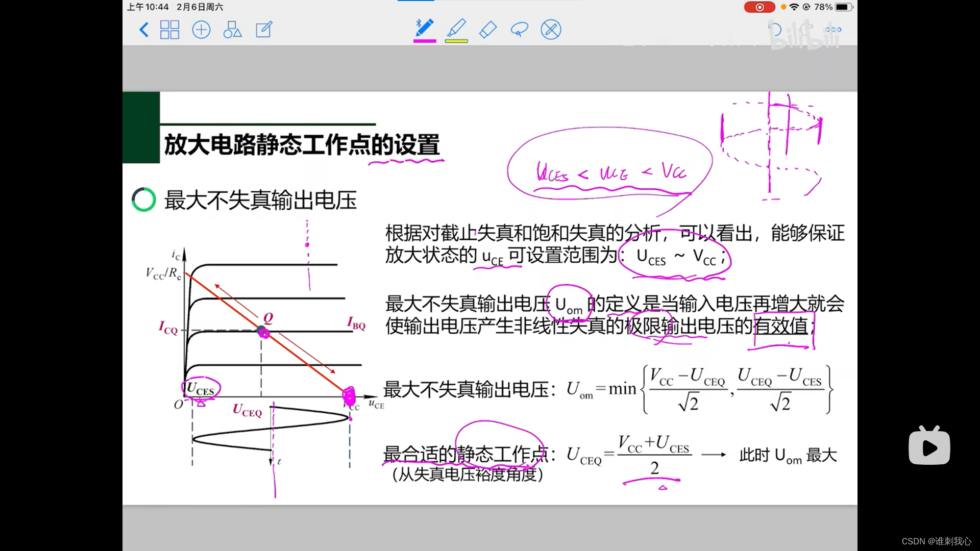Go back with the left chevron
This screenshot has width=980, height=551.
144,30
